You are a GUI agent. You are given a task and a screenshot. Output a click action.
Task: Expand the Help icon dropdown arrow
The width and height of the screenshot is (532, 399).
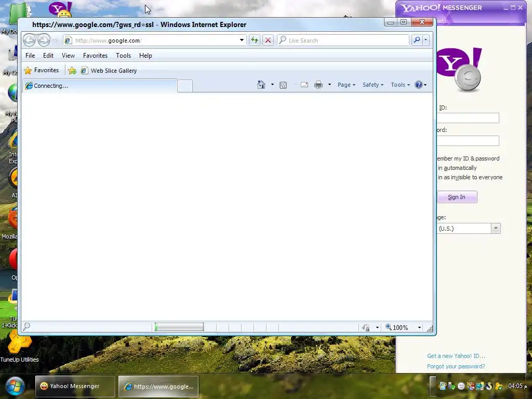pos(425,85)
